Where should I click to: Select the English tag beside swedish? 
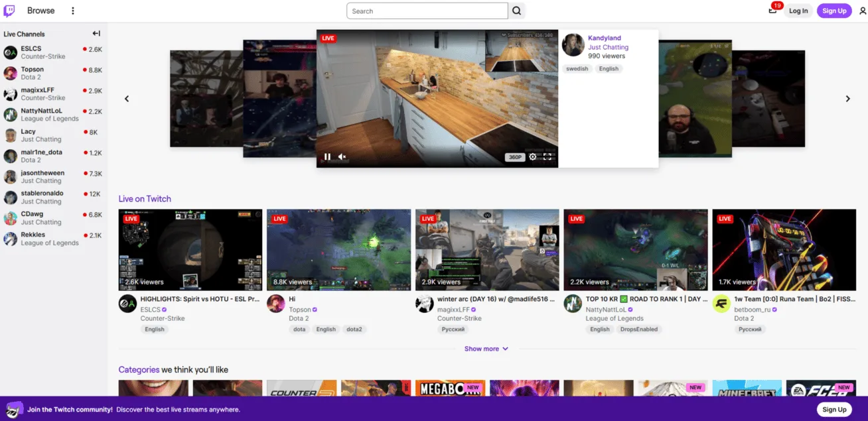609,69
